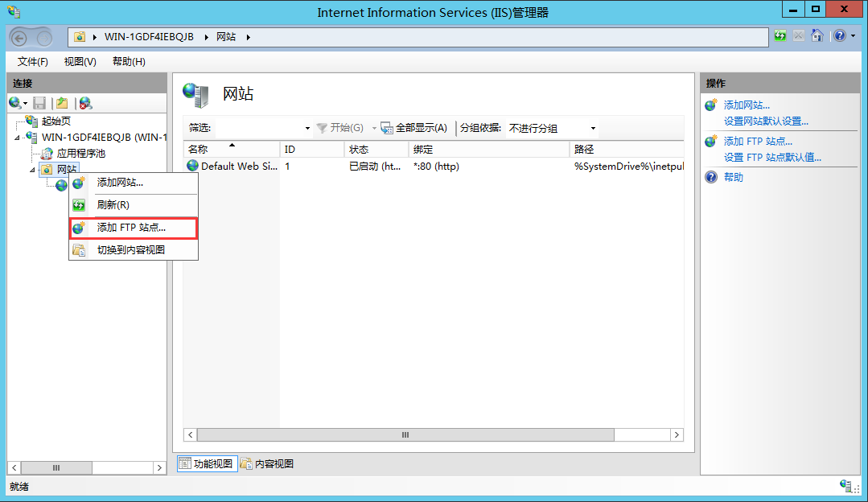Click 帮助 link in actions pane
This screenshot has width=868, height=502.
pyautogui.click(x=734, y=177)
